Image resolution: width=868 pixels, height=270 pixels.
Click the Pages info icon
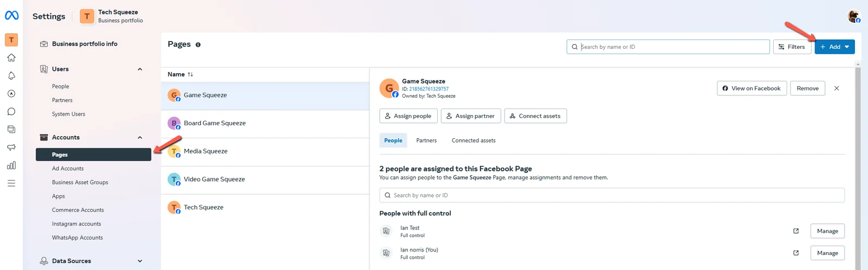pyautogui.click(x=198, y=45)
